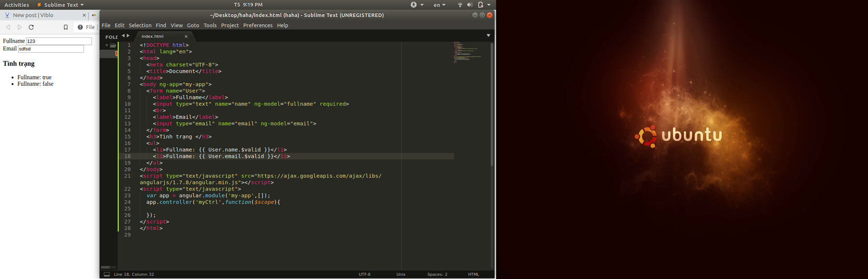Switch to the New post | Viblo tab
Viewport: 868px width, 279px height.
pyautogui.click(x=33, y=15)
